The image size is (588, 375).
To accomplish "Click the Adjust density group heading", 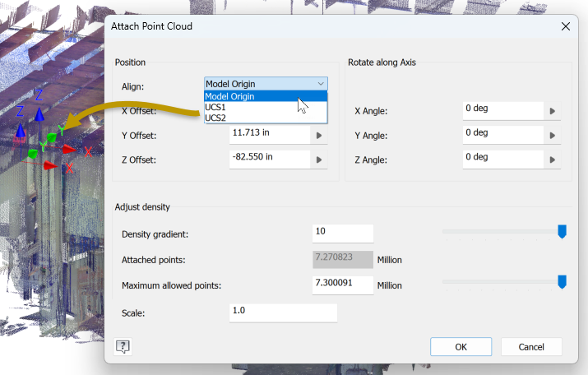I will click(x=142, y=207).
